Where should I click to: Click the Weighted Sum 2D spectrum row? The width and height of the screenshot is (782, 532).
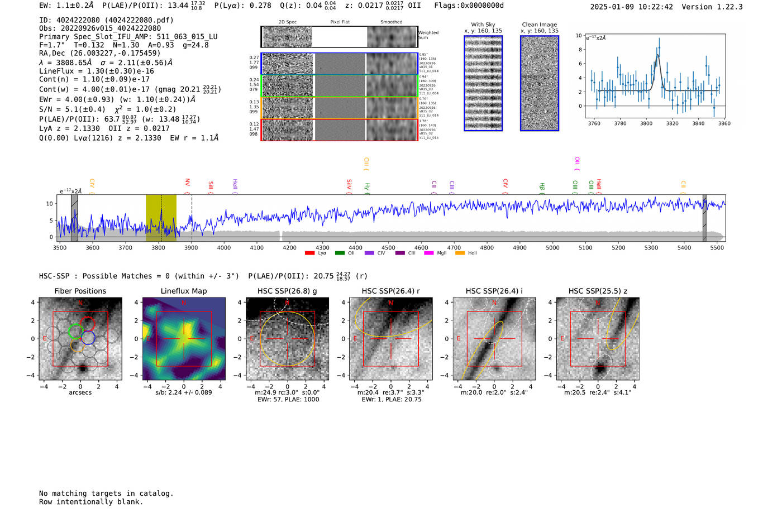pyautogui.click(x=339, y=37)
